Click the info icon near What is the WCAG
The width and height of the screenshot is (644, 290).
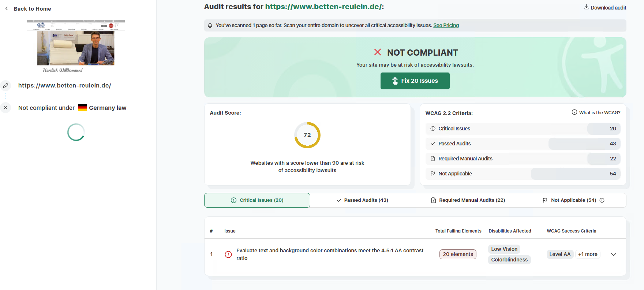[574, 112]
